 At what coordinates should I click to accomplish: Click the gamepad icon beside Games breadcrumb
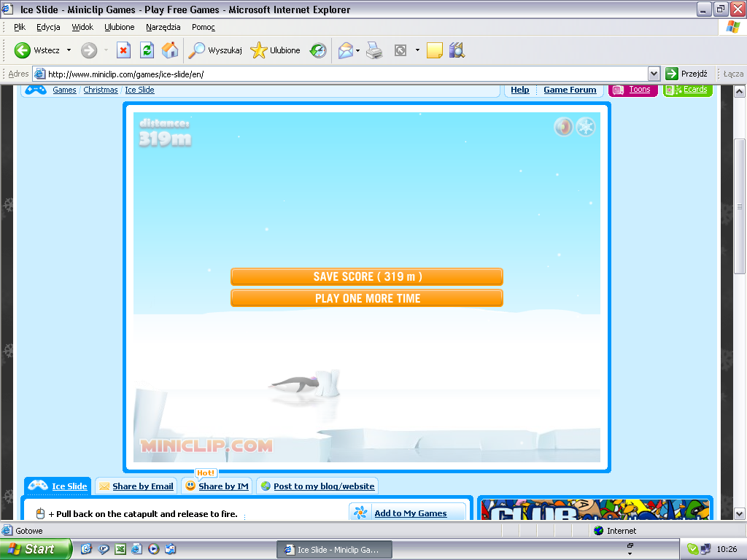(x=36, y=90)
